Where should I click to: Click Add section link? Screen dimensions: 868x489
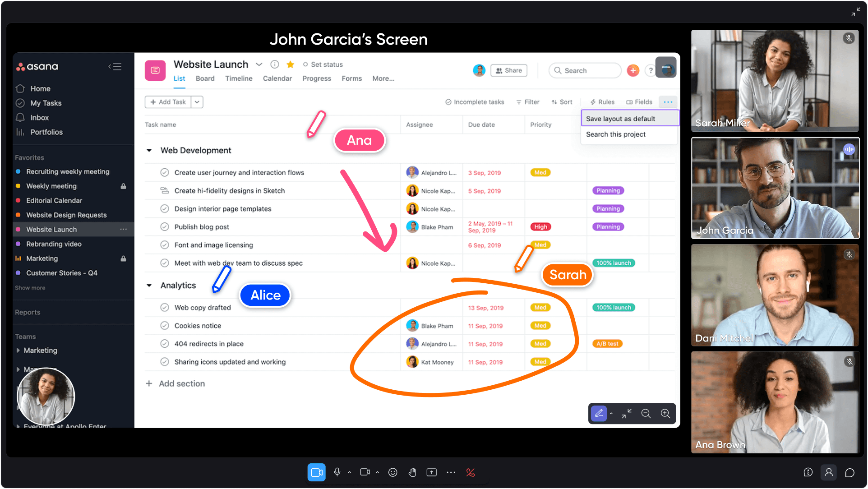click(x=181, y=383)
